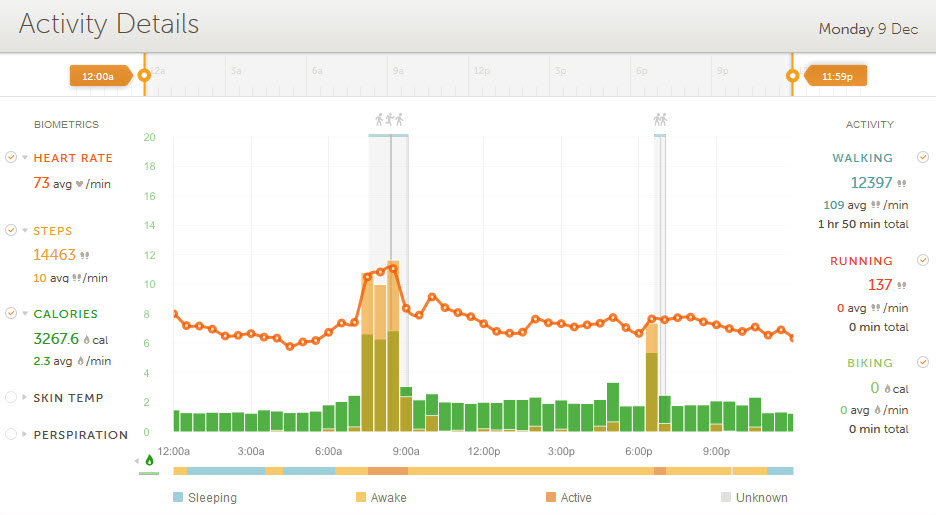Click the footsteps icon next to 14463
936x515 pixels.
(85, 256)
